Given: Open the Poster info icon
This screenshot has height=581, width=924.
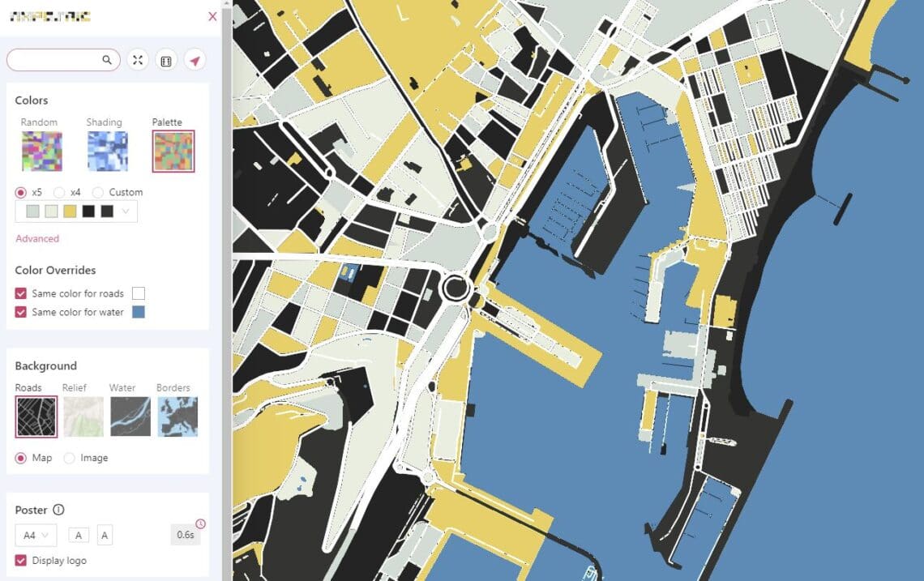Looking at the screenshot, I should pos(58,510).
